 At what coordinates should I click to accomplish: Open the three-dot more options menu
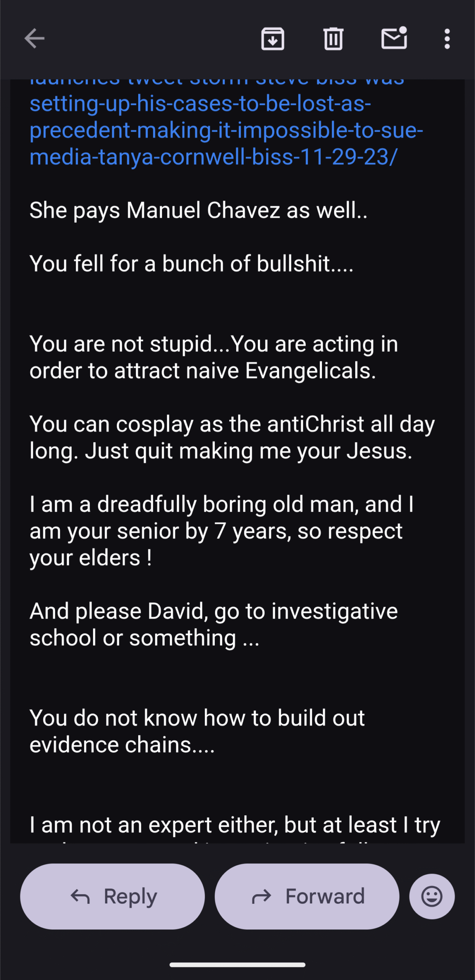point(447,39)
